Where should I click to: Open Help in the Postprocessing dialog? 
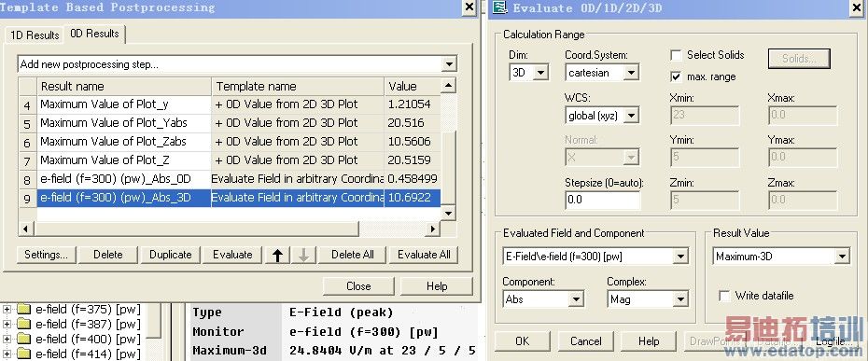(437, 286)
